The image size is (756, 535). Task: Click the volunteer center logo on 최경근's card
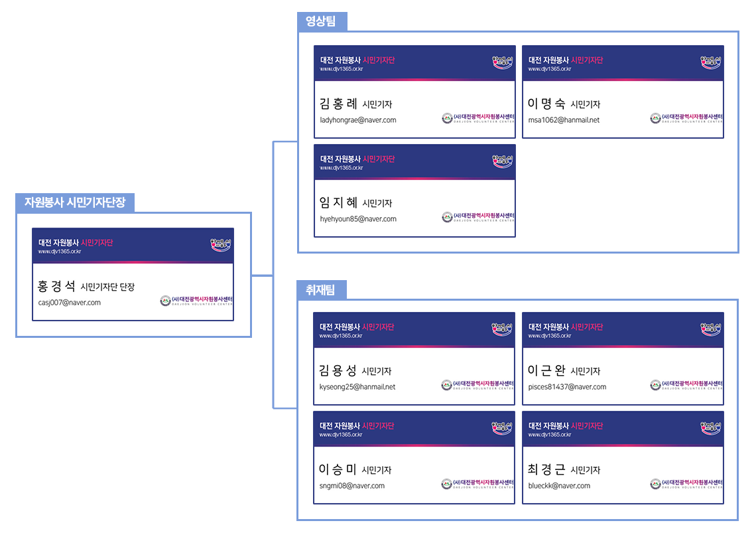click(686, 483)
